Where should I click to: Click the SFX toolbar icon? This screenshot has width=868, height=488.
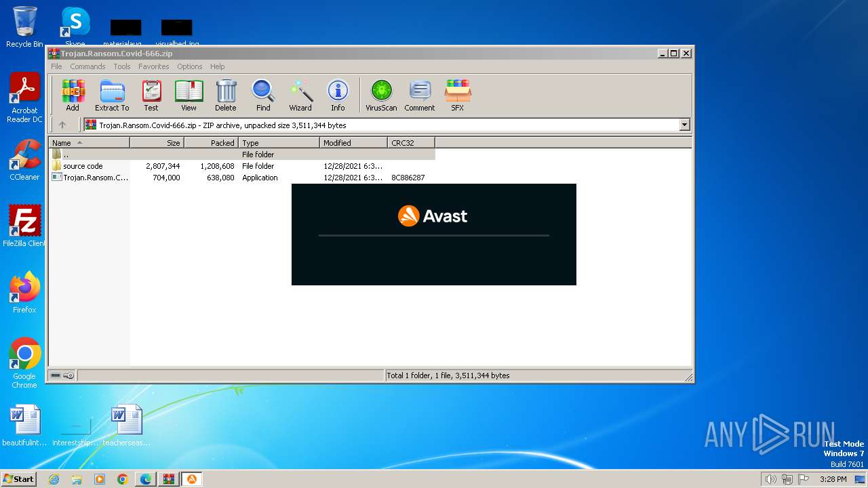458,95
